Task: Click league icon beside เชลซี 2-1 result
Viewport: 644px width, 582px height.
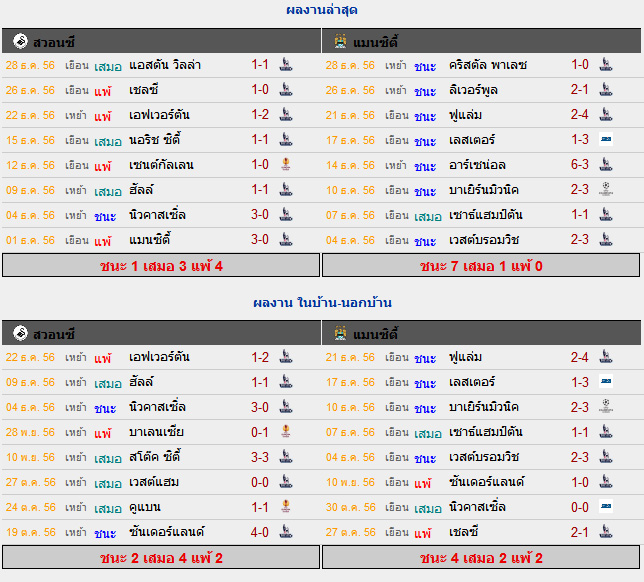Action: tap(606, 532)
